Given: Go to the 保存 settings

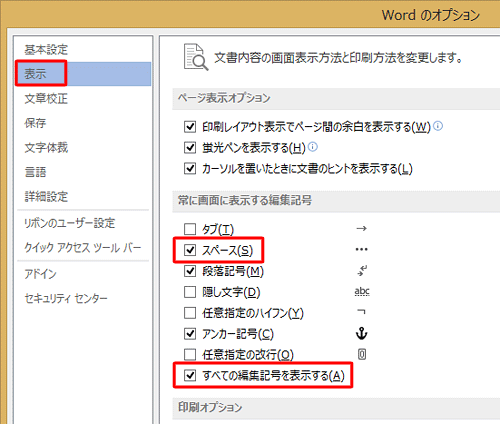Looking at the screenshot, I should (x=35, y=123).
